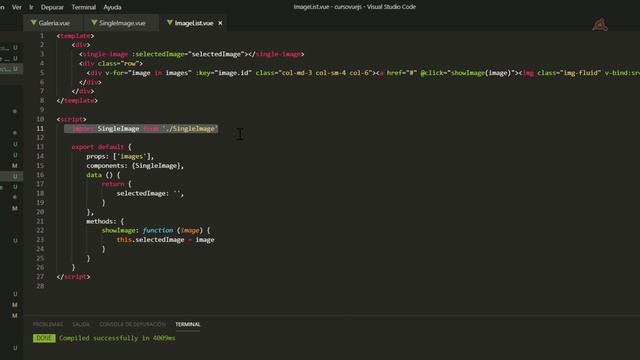Open the Depurar menu

[x=52, y=7]
